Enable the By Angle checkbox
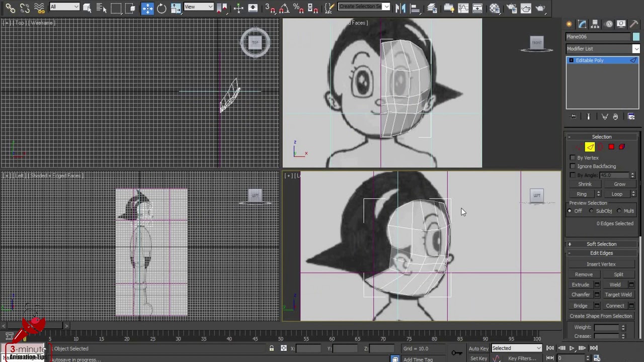The image size is (644, 362). [573, 175]
